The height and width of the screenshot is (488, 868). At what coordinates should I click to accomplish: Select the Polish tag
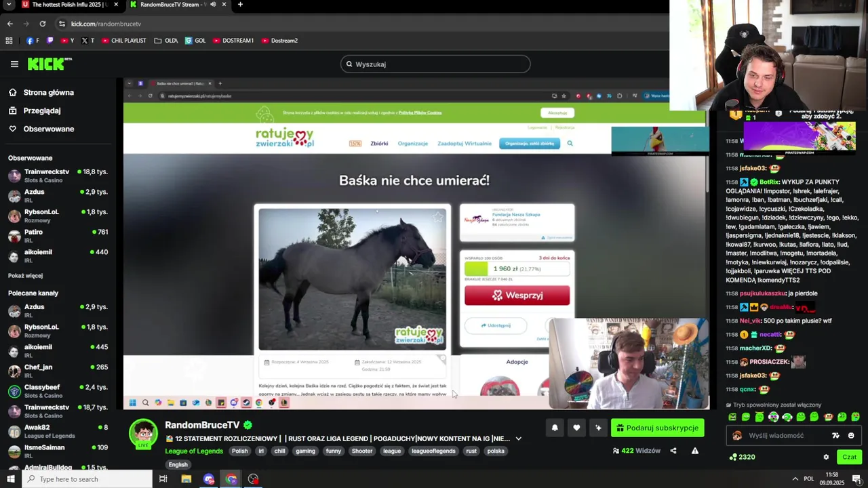[240, 451]
